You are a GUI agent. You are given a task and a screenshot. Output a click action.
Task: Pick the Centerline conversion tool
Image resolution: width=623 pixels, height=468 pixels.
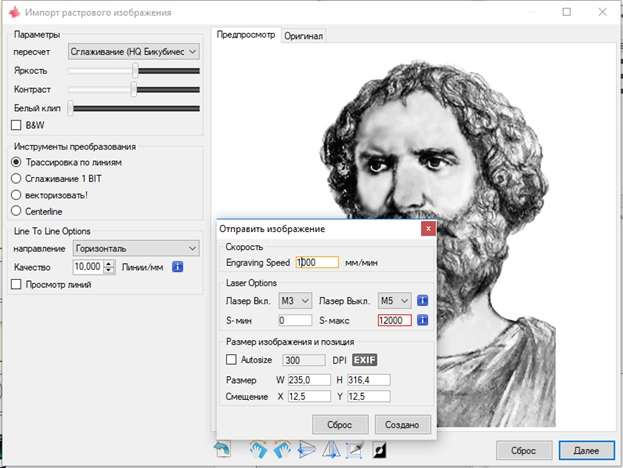16,211
